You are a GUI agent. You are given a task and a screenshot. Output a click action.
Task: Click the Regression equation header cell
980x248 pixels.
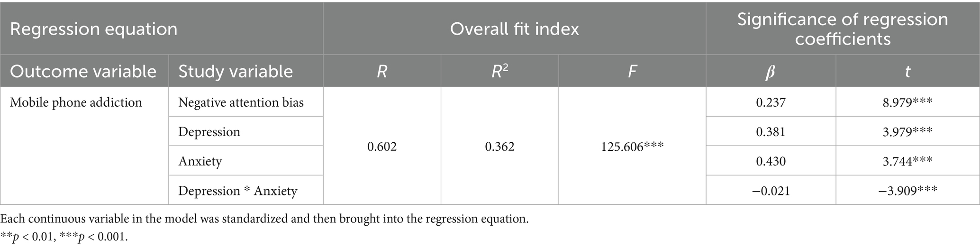162,28
